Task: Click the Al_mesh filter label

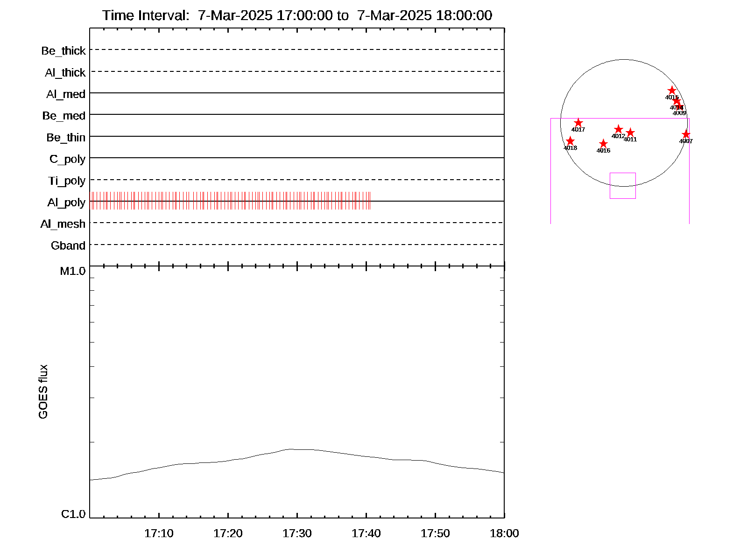Action: pos(63,224)
